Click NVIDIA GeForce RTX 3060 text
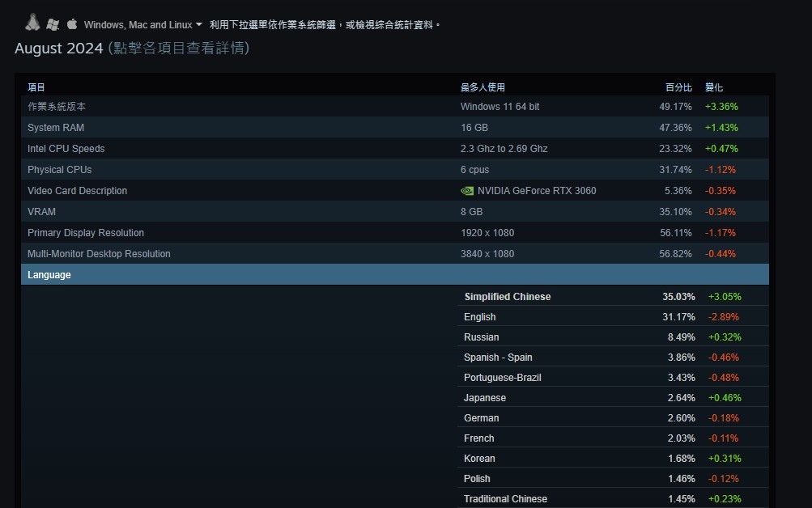The height and width of the screenshot is (508, 812). [536, 191]
